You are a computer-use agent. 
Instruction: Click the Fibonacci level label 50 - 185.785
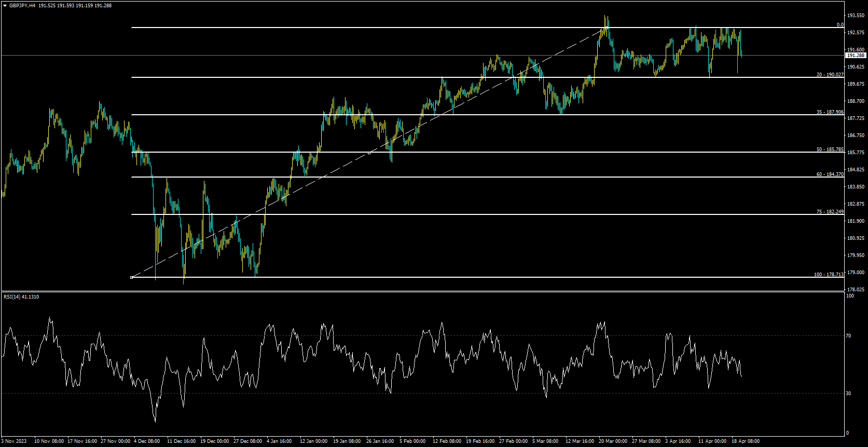click(830, 150)
